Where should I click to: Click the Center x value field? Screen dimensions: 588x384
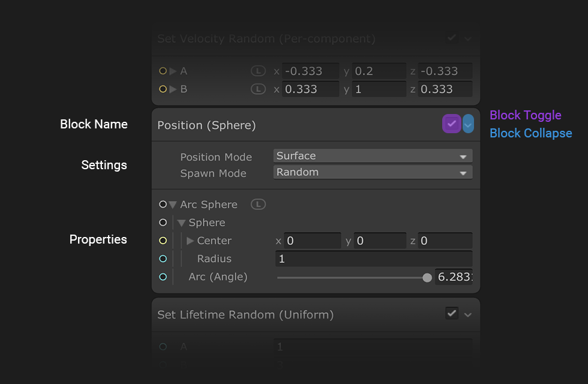tap(312, 241)
